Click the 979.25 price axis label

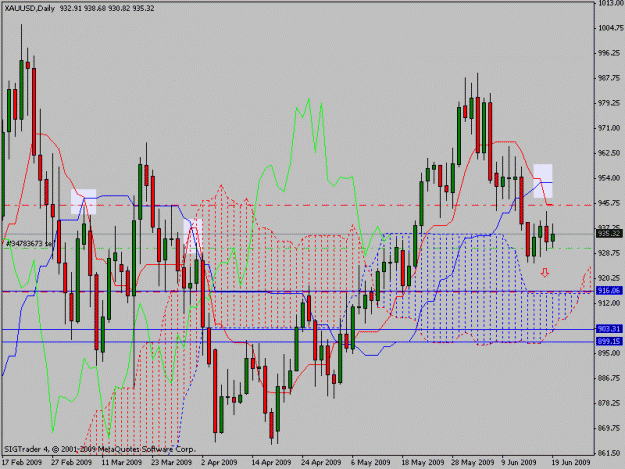click(610, 103)
